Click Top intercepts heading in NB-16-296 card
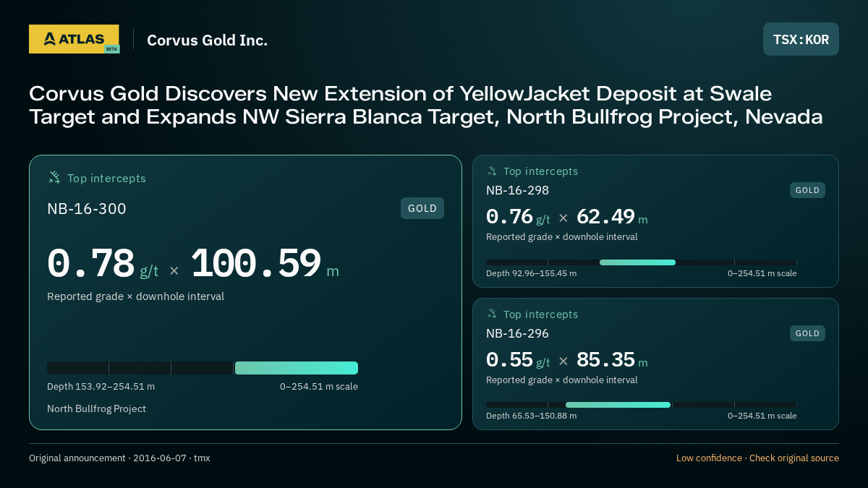This screenshot has height=488, width=868. click(x=541, y=314)
